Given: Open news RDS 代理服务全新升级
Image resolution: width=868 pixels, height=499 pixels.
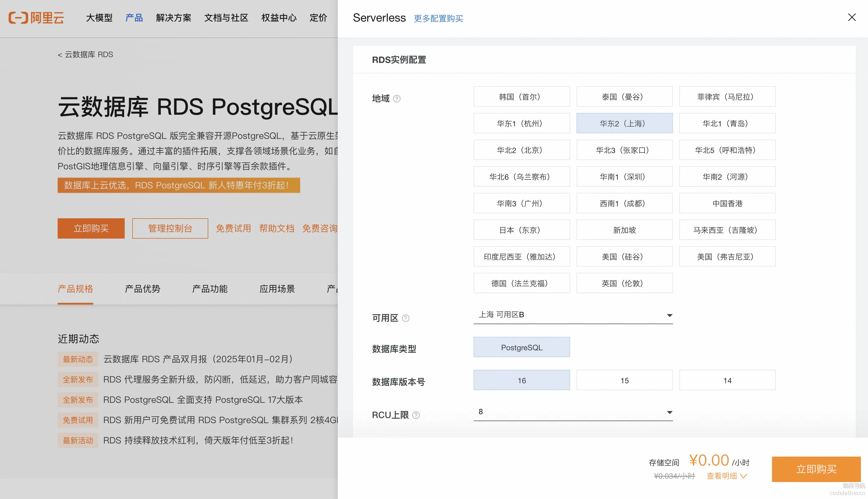Looking at the screenshot, I should (x=220, y=379).
